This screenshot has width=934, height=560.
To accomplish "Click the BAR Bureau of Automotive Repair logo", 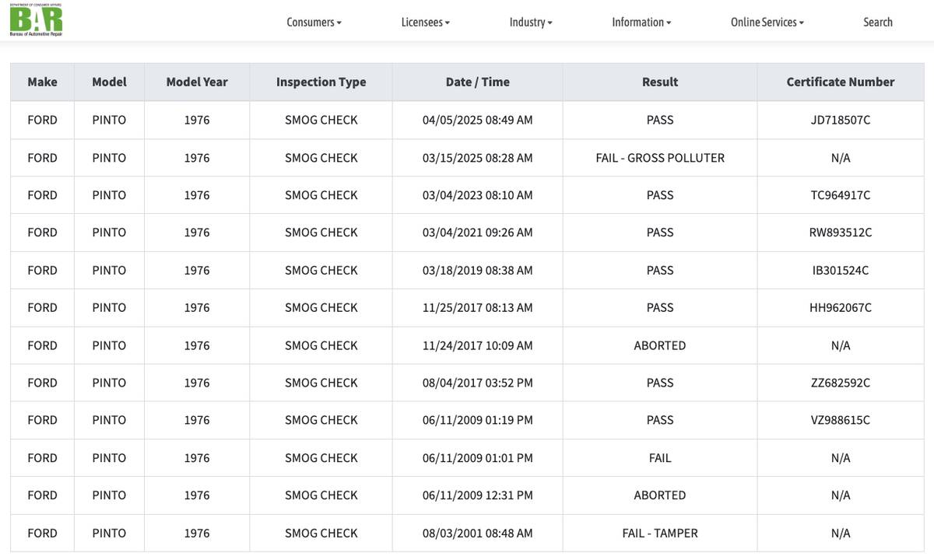I will pos(36,20).
